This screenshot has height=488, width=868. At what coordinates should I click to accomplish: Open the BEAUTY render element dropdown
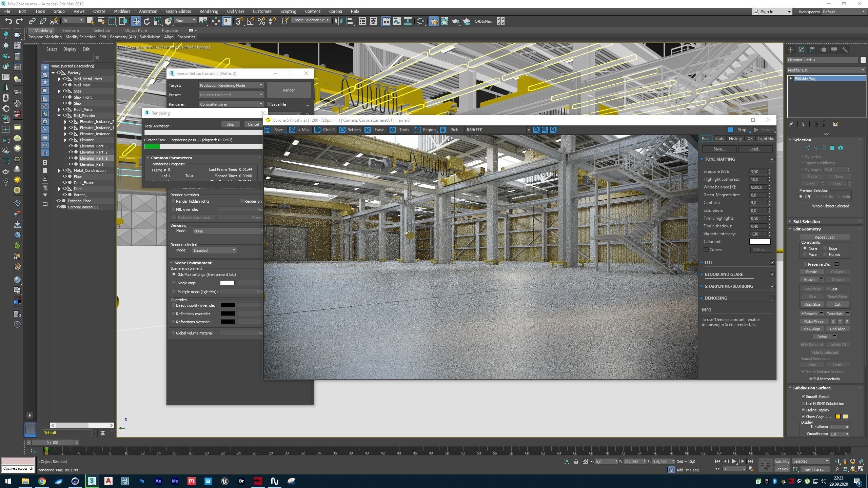pyautogui.click(x=497, y=130)
